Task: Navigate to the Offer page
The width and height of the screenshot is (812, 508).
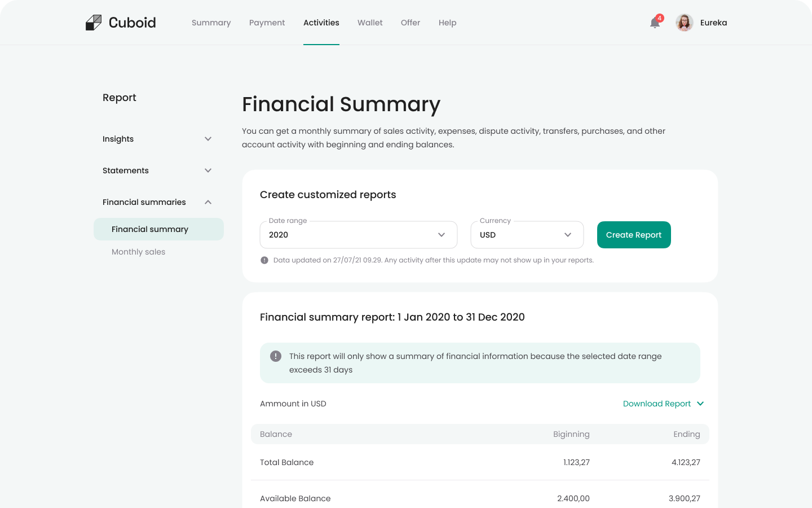Action: pos(410,23)
